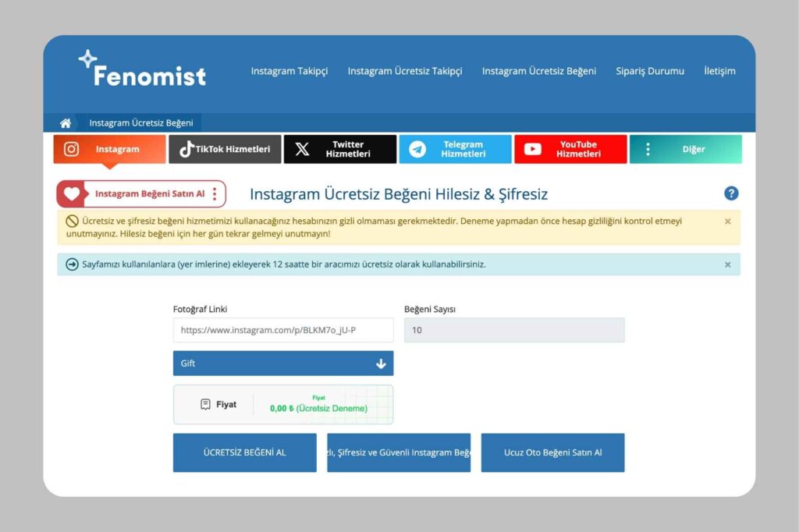This screenshot has width=799, height=532.
Task: Click the Fotoğraf Linki label
Action: [x=200, y=309]
